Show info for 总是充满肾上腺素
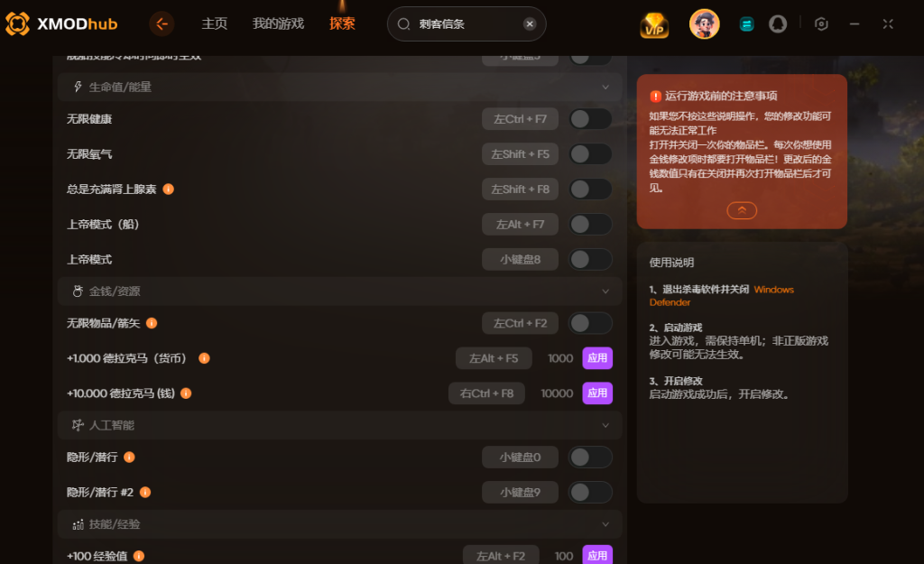The height and width of the screenshot is (564, 924). click(x=169, y=190)
